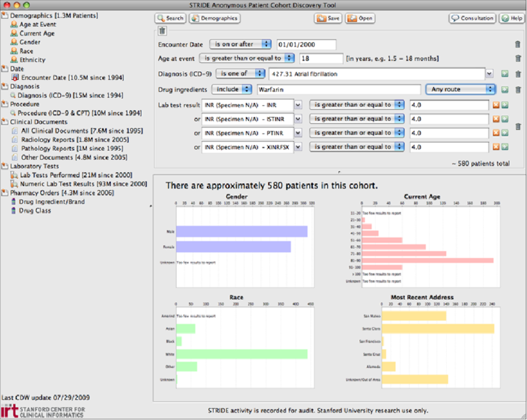
Task: Click the Santa Clara address bar
Action: tap(438, 328)
